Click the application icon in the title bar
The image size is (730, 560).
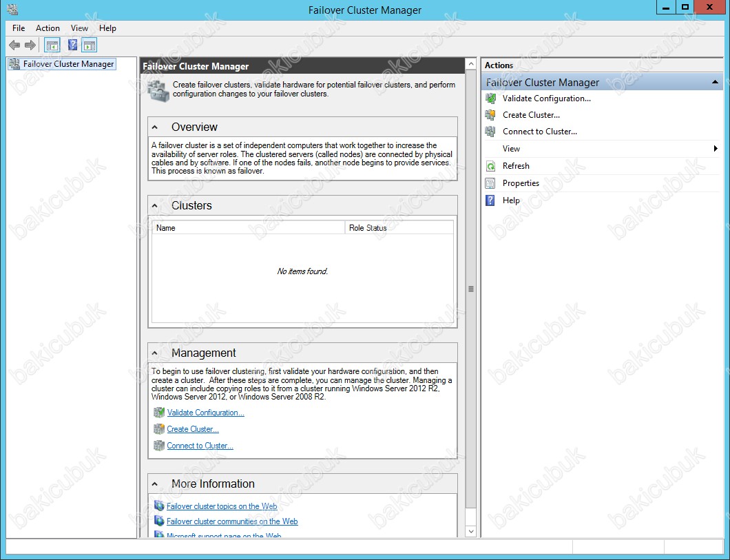tap(12, 10)
